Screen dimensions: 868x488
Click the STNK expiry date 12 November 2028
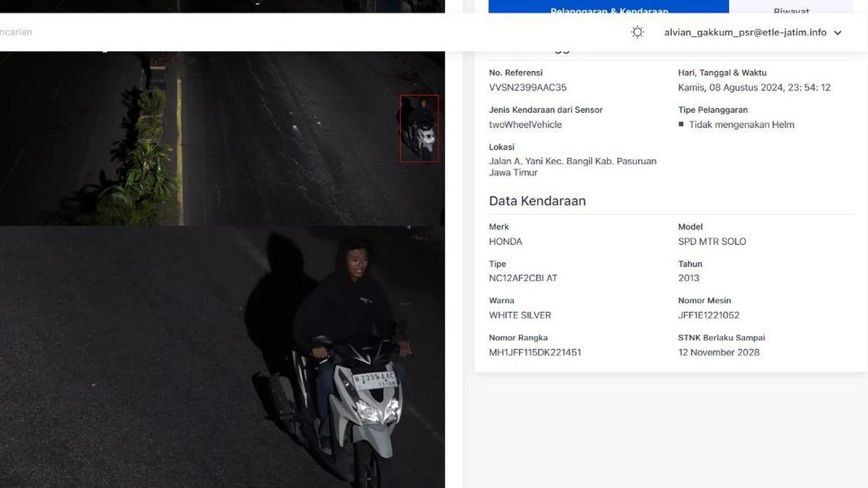pos(719,352)
